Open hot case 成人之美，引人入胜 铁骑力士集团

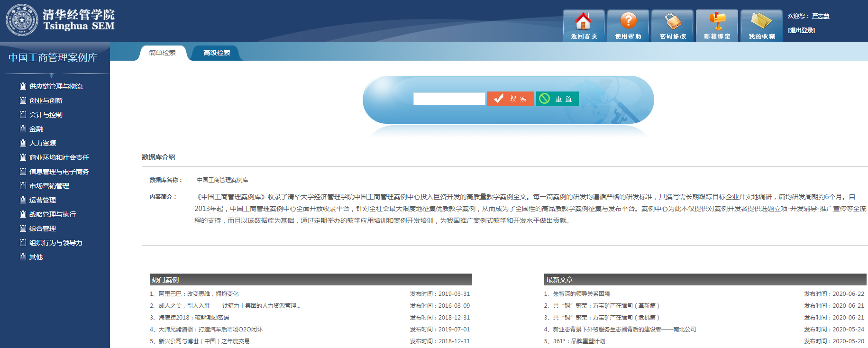229,306
